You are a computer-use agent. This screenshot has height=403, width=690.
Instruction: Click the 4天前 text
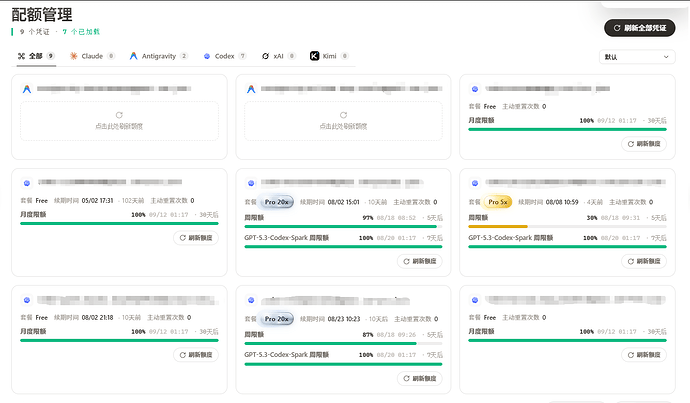pyautogui.click(x=595, y=202)
